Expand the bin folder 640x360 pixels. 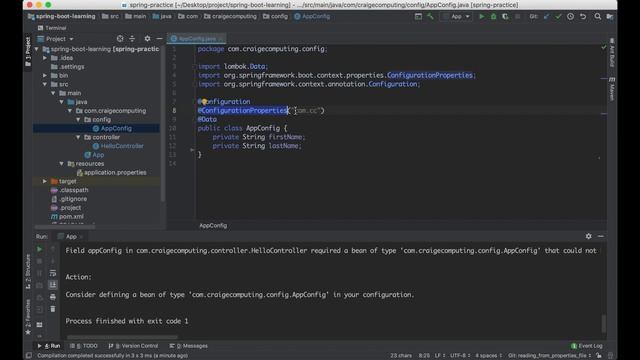click(x=45, y=76)
